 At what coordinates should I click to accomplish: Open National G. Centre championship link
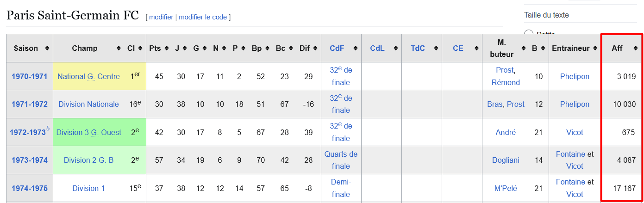point(88,76)
